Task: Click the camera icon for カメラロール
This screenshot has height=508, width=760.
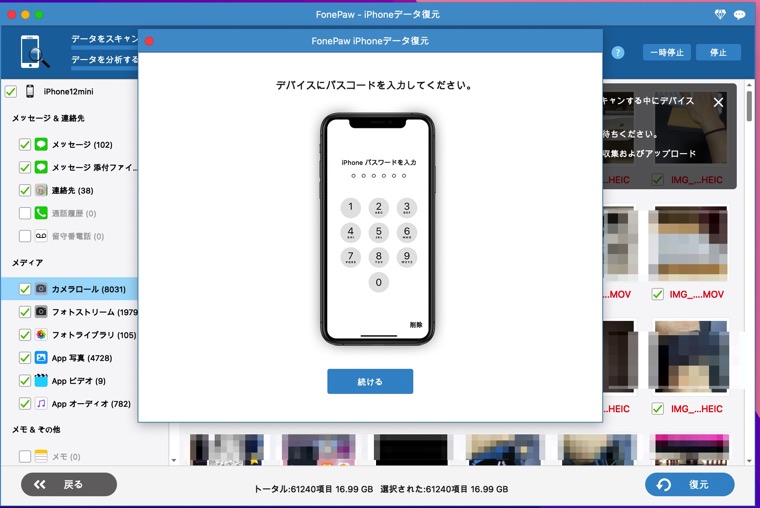Action: [x=41, y=288]
